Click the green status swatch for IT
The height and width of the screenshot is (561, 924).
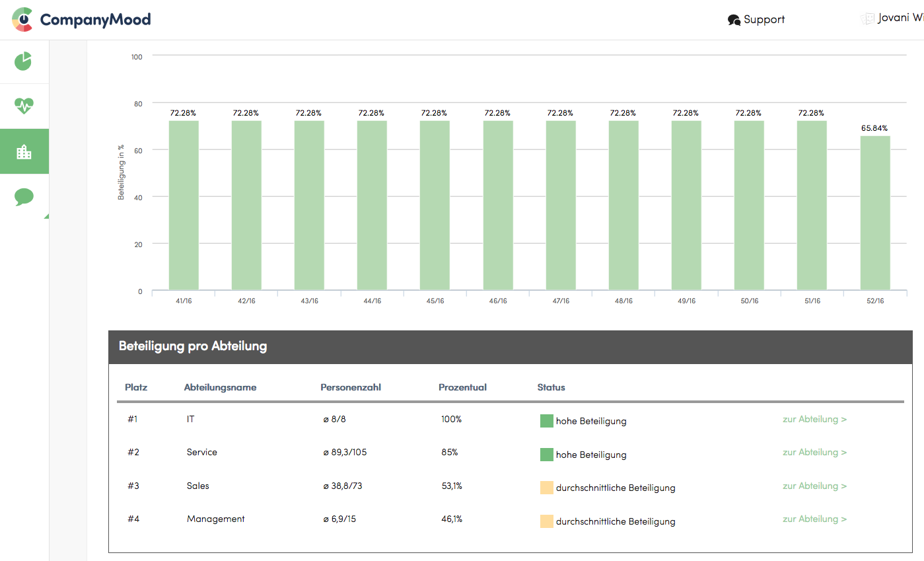546,421
